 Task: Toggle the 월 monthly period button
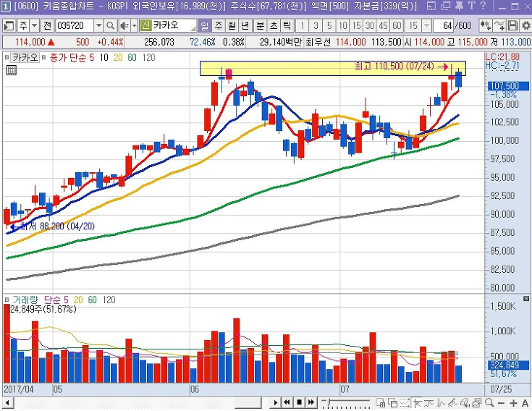click(x=232, y=25)
